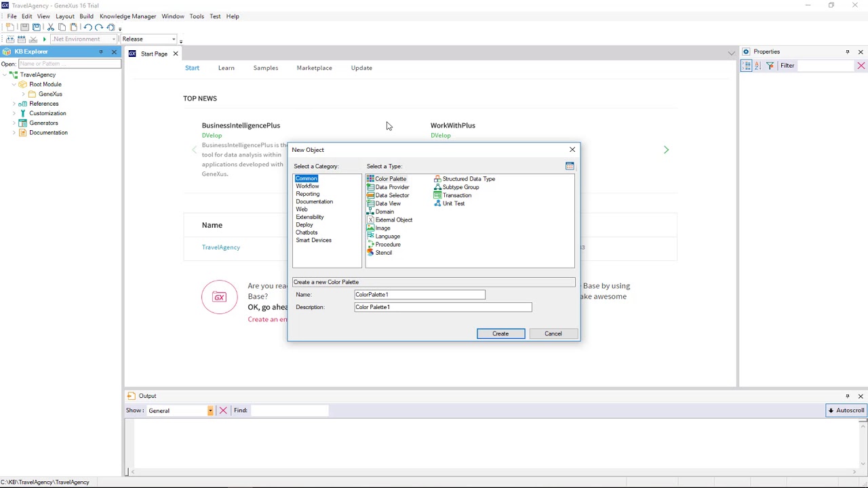Select the Data Provider object type
Viewport: 868px width, 488px height.
click(388, 187)
